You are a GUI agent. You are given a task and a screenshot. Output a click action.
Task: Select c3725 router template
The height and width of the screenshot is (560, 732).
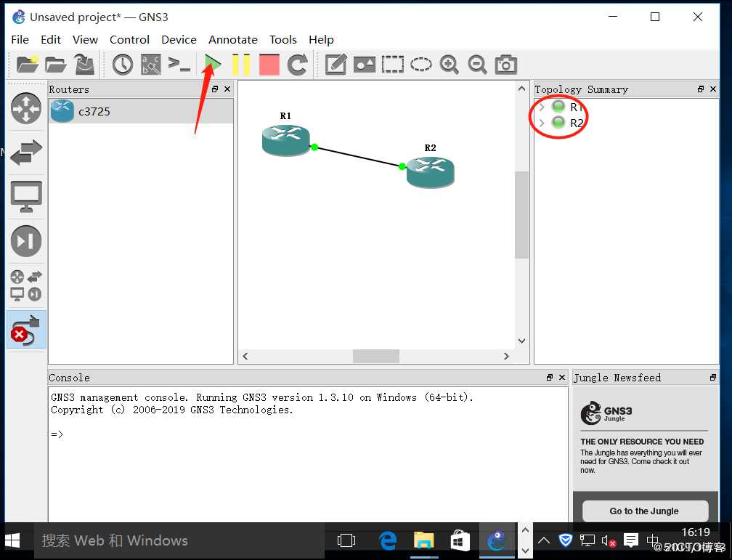pyautogui.click(x=141, y=111)
